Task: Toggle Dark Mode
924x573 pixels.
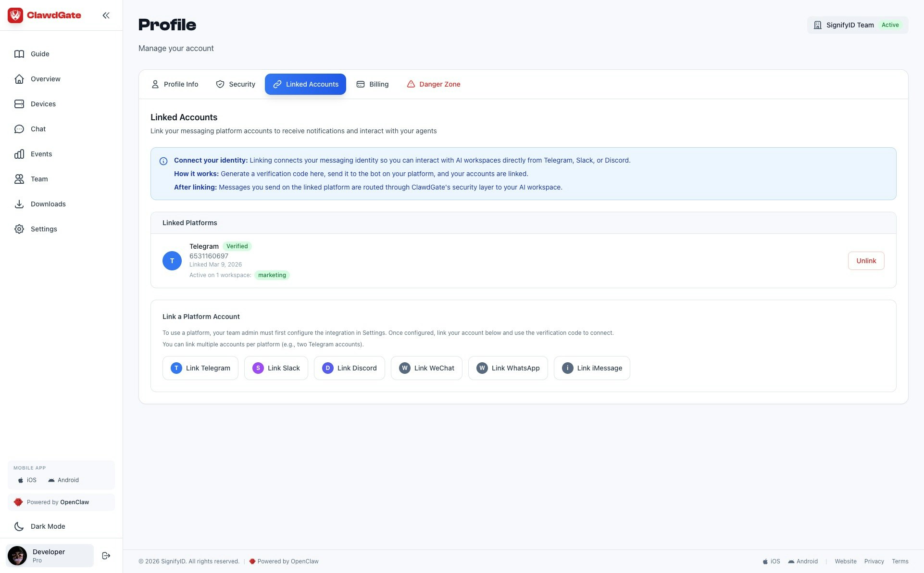Action: pos(48,526)
